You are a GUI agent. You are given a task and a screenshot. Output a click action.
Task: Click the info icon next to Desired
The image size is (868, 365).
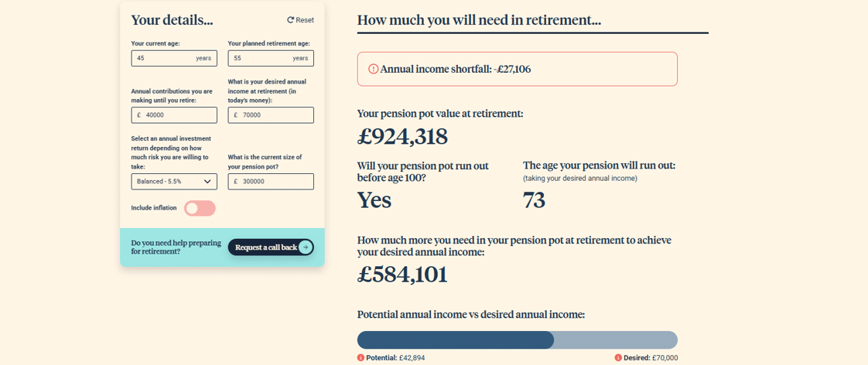(618, 358)
